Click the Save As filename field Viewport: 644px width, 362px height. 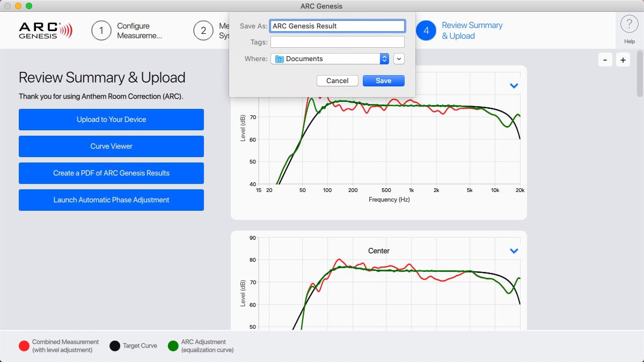[x=337, y=26]
